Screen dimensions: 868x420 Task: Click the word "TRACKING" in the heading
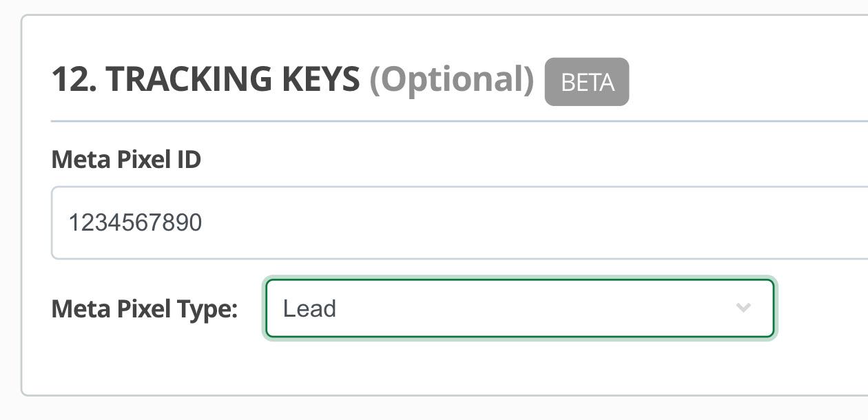(190, 79)
